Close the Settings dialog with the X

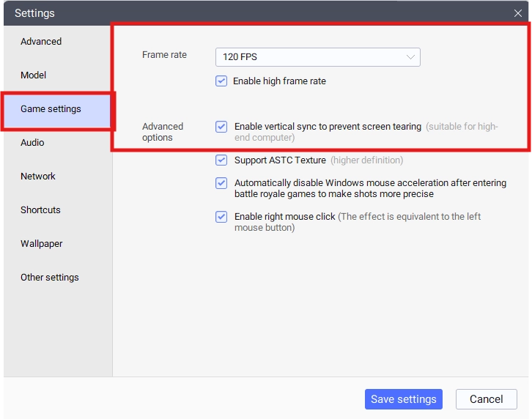pyautogui.click(x=518, y=13)
